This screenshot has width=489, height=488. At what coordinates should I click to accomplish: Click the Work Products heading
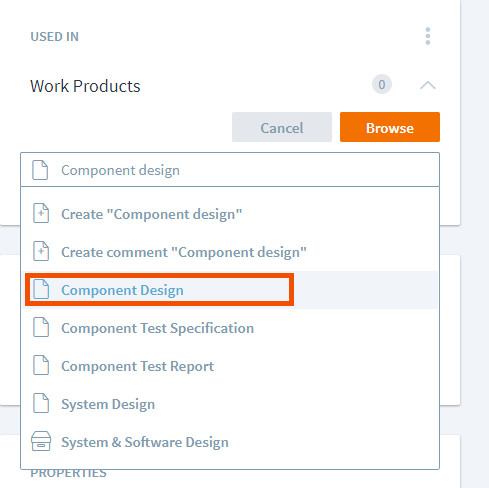click(85, 86)
